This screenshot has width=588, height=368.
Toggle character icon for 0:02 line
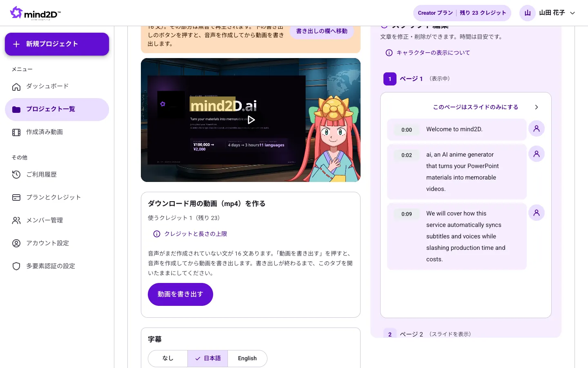tap(537, 154)
